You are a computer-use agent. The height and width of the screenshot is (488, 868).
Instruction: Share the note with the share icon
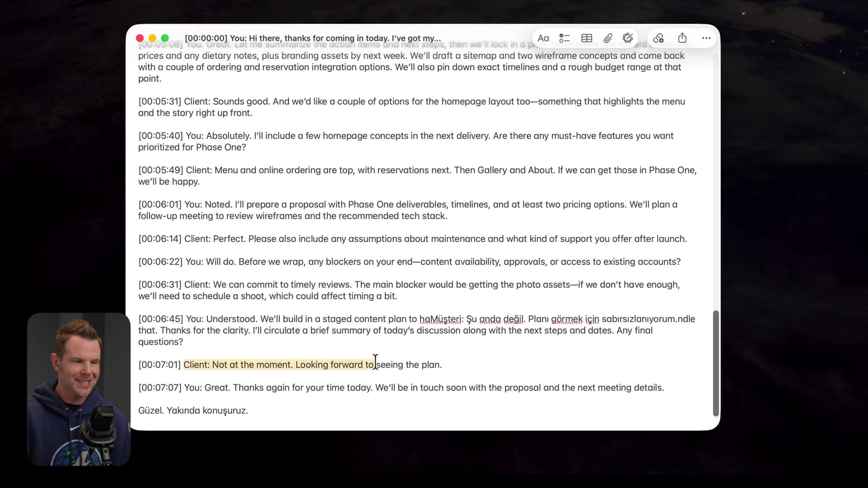click(682, 38)
